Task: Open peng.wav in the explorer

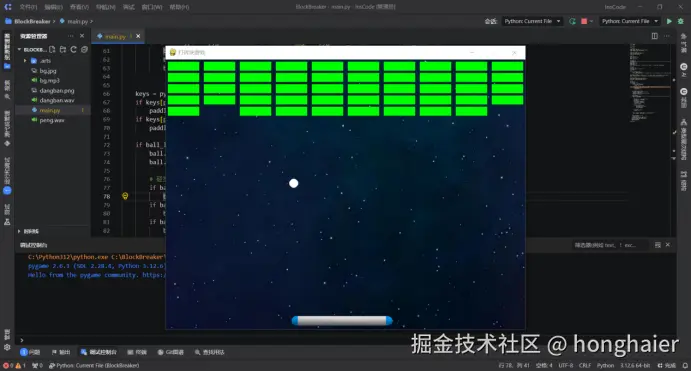Action: coord(52,120)
